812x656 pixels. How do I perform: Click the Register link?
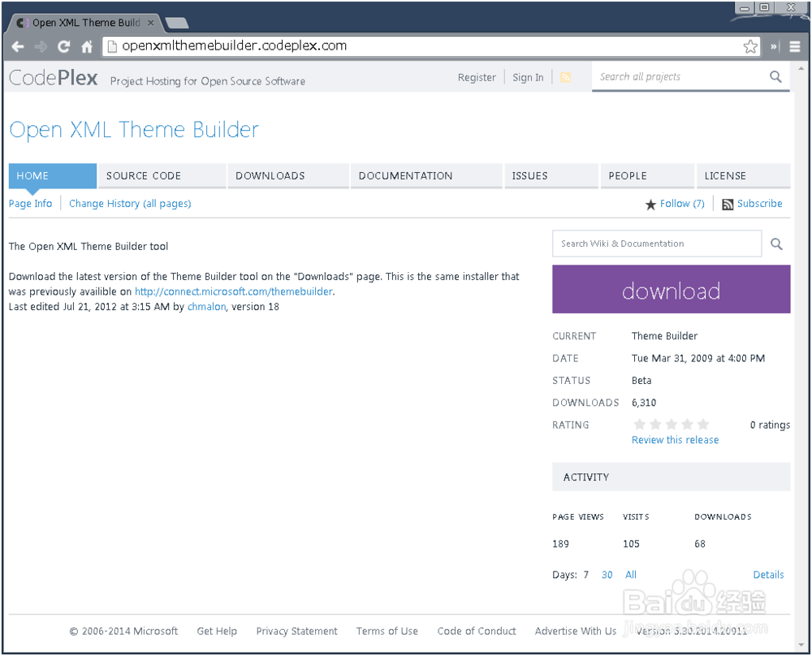click(477, 78)
